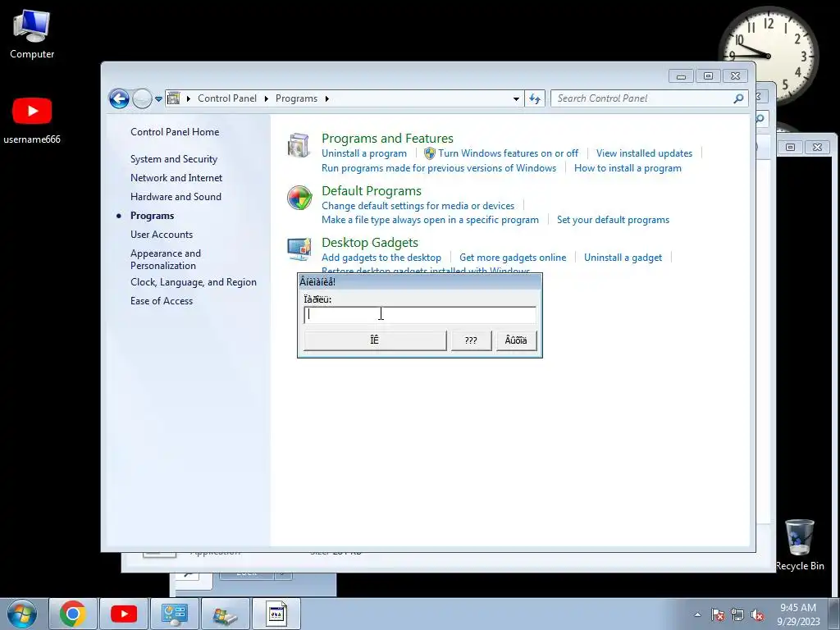Click Uninstall a gadget link

[623, 258]
